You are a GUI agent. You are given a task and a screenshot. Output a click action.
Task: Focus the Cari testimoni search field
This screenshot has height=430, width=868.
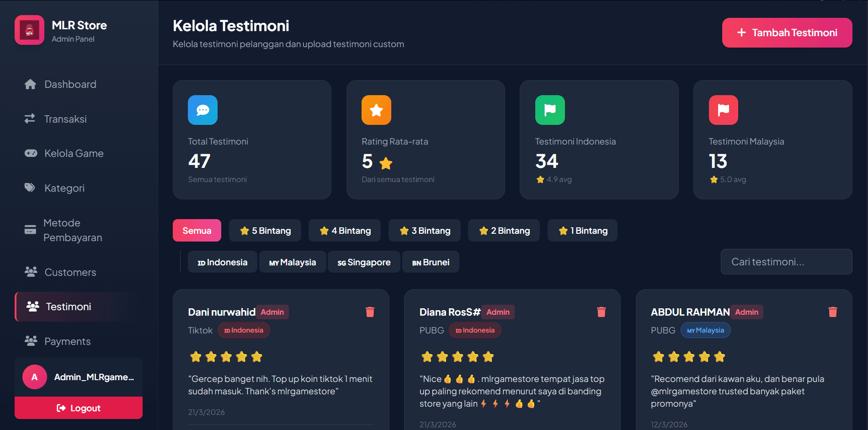(x=786, y=262)
